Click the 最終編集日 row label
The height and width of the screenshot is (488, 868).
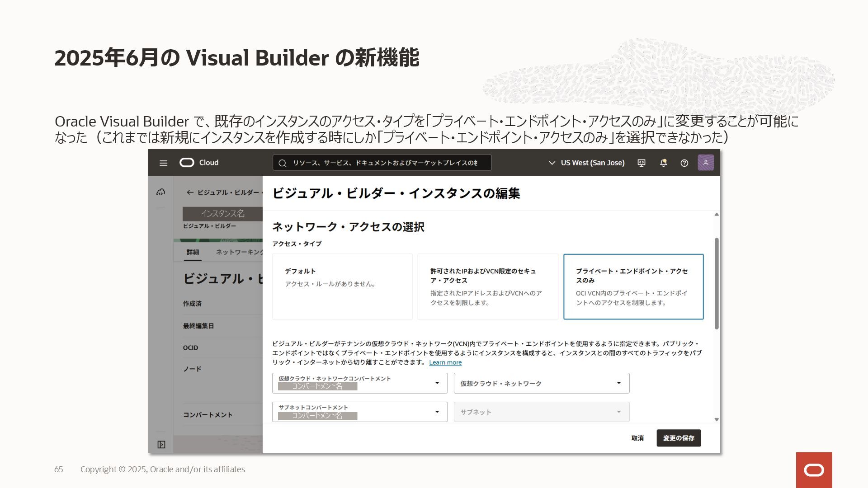tap(198, 326)
